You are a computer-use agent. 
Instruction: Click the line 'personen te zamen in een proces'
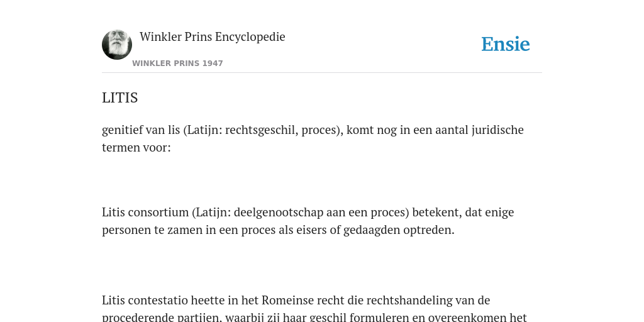[x=278, y=230]
